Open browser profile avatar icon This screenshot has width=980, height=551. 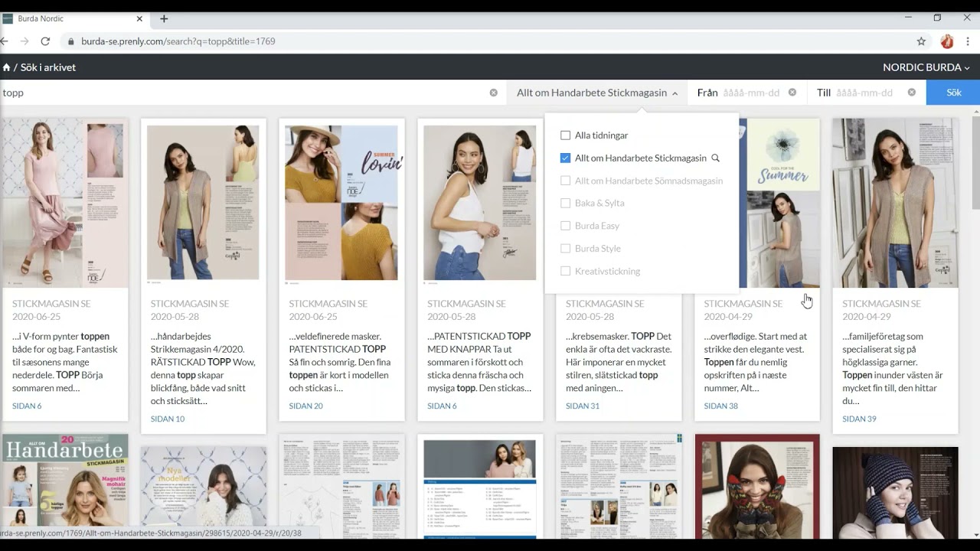[947, 41]
